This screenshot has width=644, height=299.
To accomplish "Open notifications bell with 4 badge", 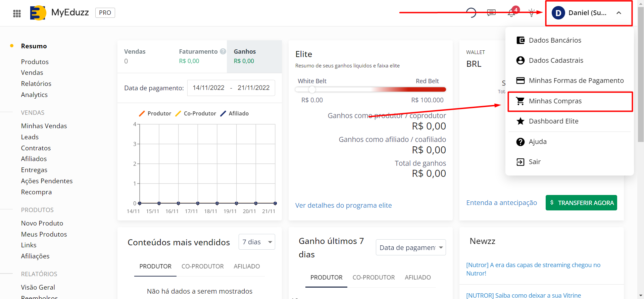I will tap(512, 13).
